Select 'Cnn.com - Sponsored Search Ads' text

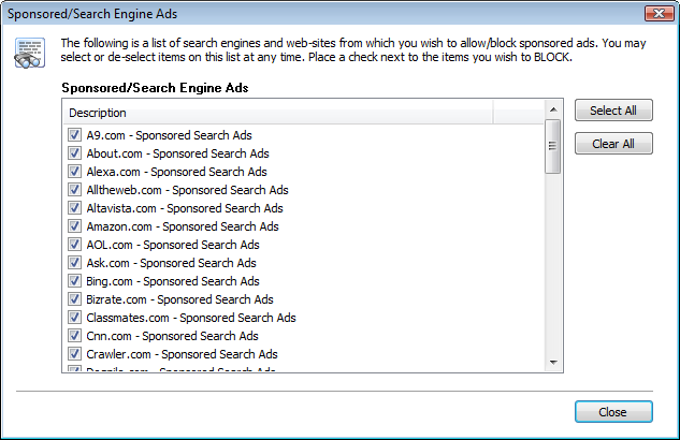(x=173, y=336)
